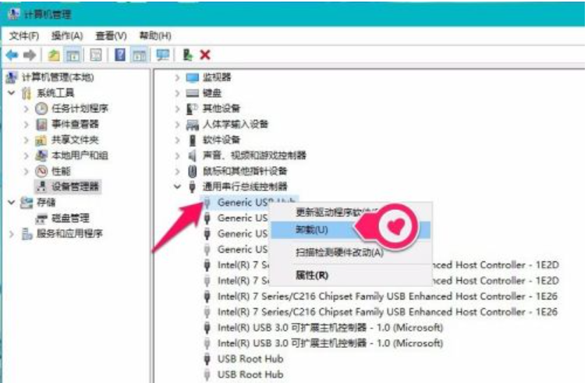This screenshot has width=588, height=383.
Task: Click the gray Forward arrow in toolbar
Action: click(x=30, y=55)
